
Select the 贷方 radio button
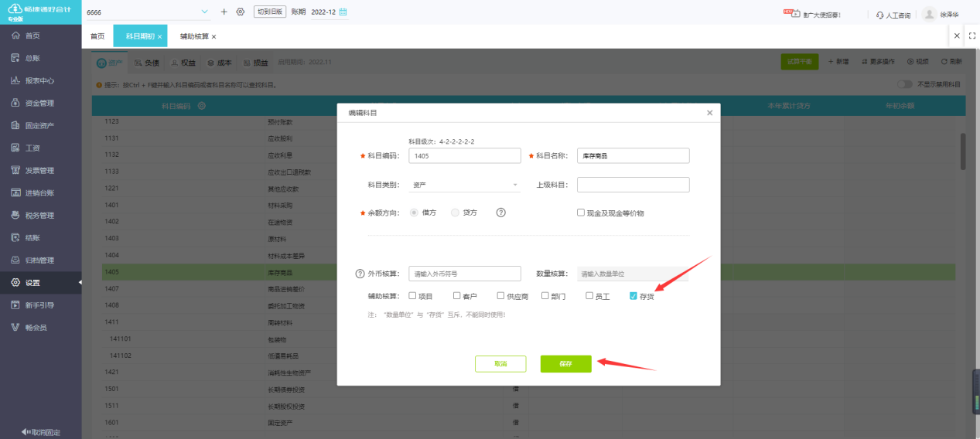click(x=455, y=213)
